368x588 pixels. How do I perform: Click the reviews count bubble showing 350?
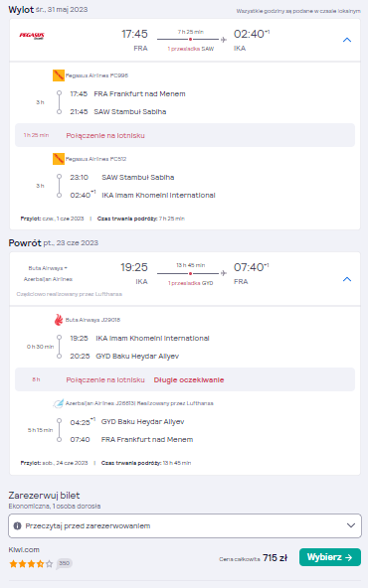point(65,563)
